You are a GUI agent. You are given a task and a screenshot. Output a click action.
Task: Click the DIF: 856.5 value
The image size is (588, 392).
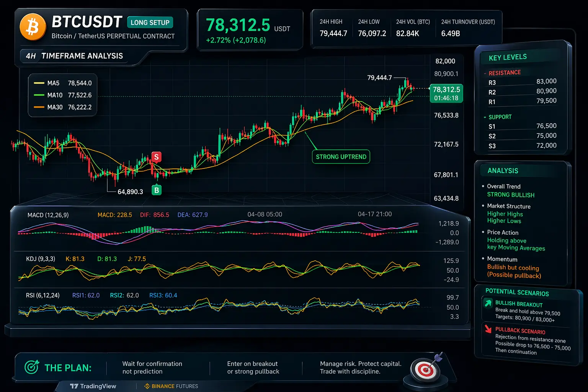pyautogui.click(x=155, y=215)
